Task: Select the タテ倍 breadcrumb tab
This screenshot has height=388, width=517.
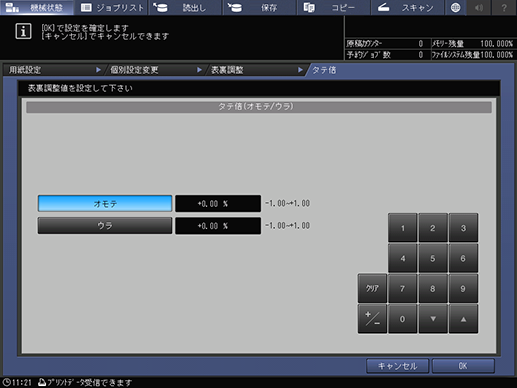Action: 324,70
